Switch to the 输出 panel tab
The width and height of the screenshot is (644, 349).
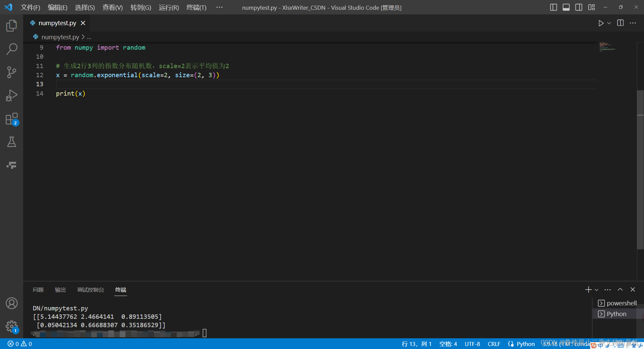[x=60, y=290]
